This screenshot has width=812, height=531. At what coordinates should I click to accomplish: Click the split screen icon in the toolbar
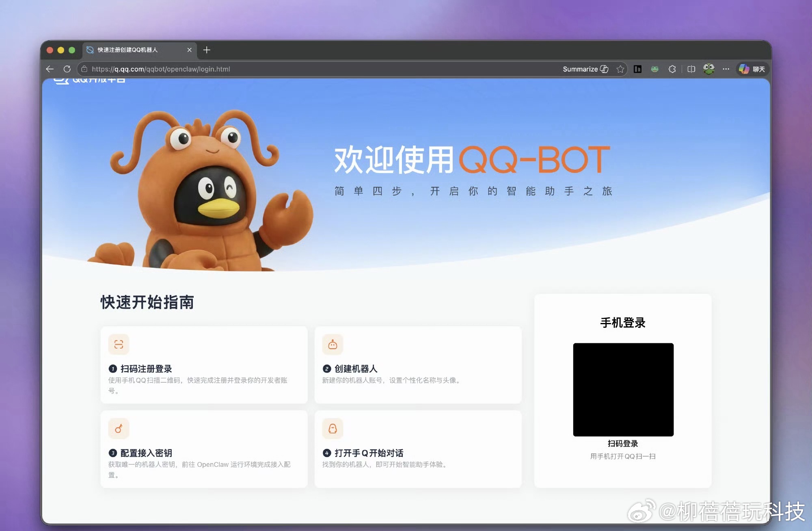pyautogui.click(x=691, y=69)
